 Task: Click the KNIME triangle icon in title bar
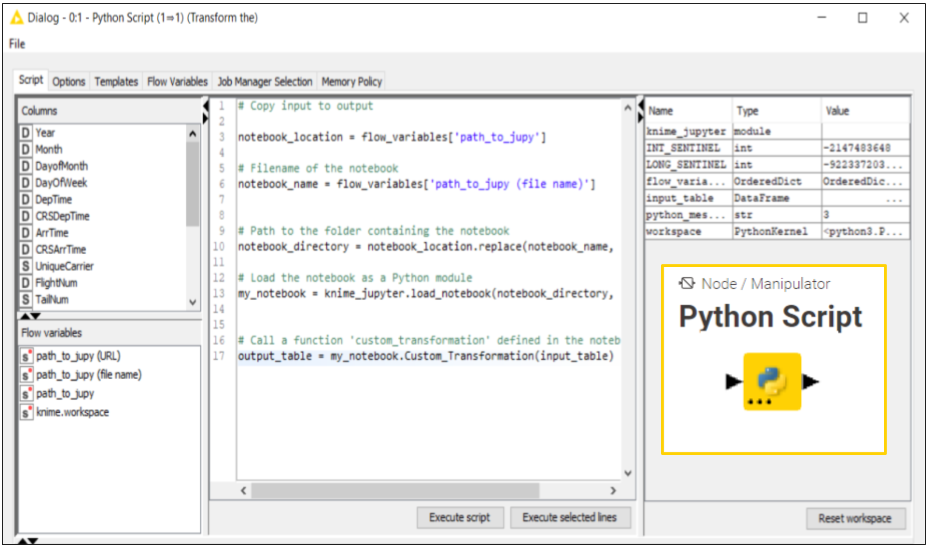(x=17, y=18)
